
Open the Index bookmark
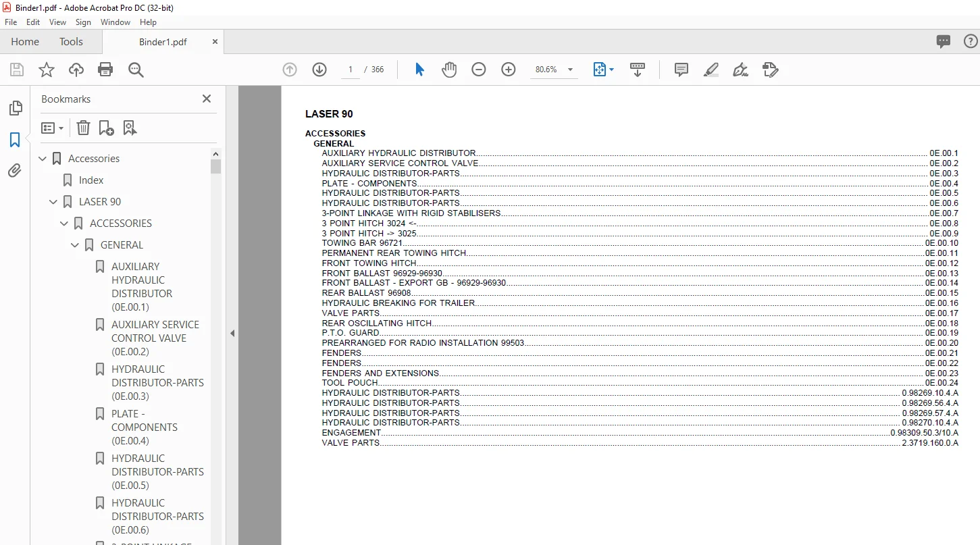pos(91,180)
